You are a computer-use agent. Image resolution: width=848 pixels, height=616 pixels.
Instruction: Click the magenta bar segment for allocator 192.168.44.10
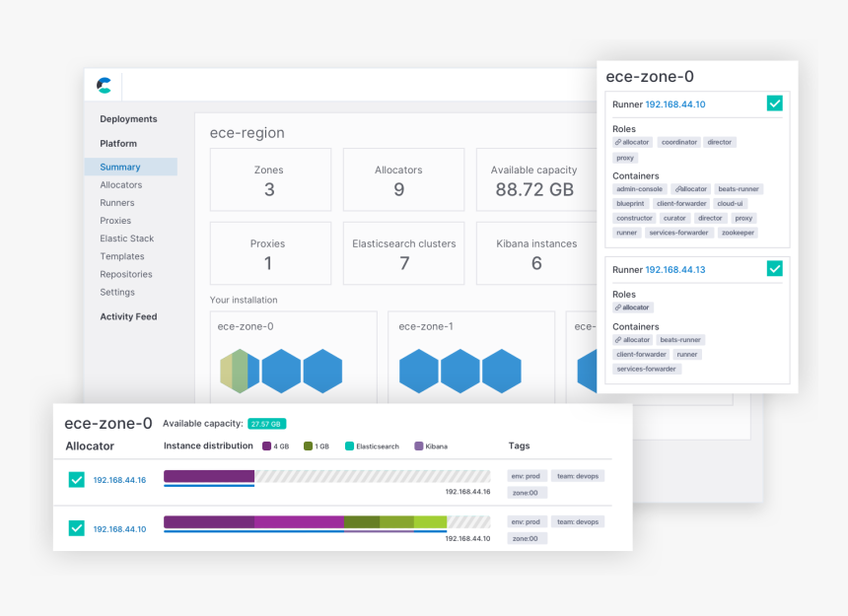coord(299,522)
